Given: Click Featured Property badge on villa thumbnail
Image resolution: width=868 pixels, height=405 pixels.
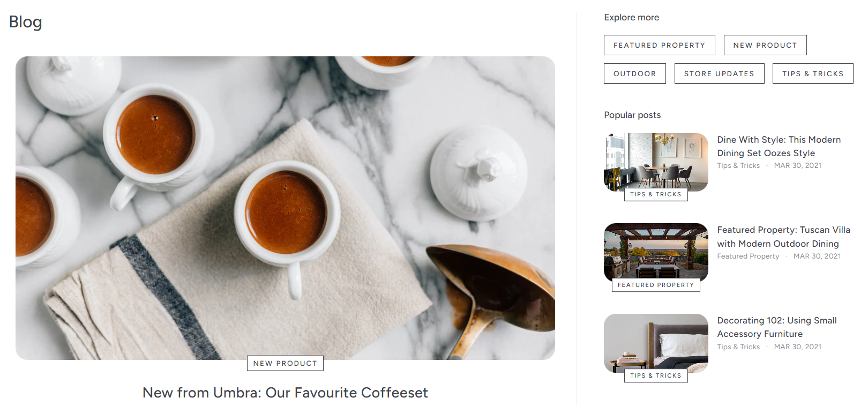Looking at the screenshot, I should (656, 285).
